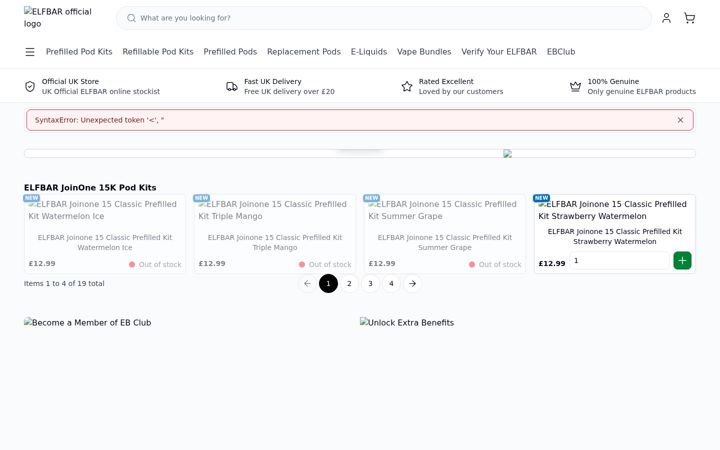Screen dimensions: 720x450
Task: Click the quantity field for Strawberry Watermelon
Action: coord(619,261)
